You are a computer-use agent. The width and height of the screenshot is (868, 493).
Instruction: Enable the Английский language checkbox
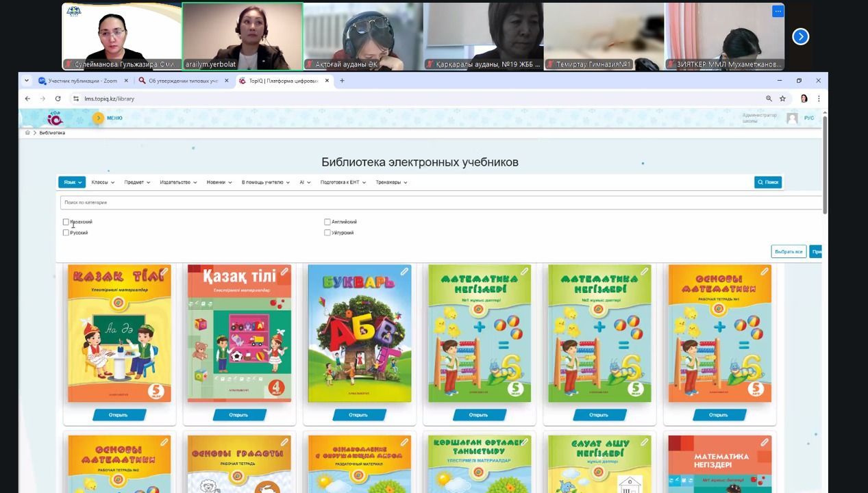(x=327, y=222)
